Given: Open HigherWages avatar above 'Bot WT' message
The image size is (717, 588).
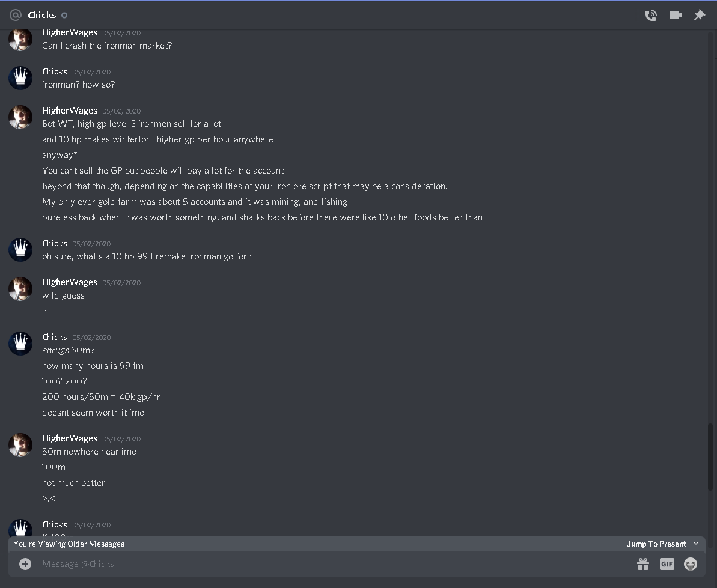Looking at the screenshot, I should coord(20,117).
